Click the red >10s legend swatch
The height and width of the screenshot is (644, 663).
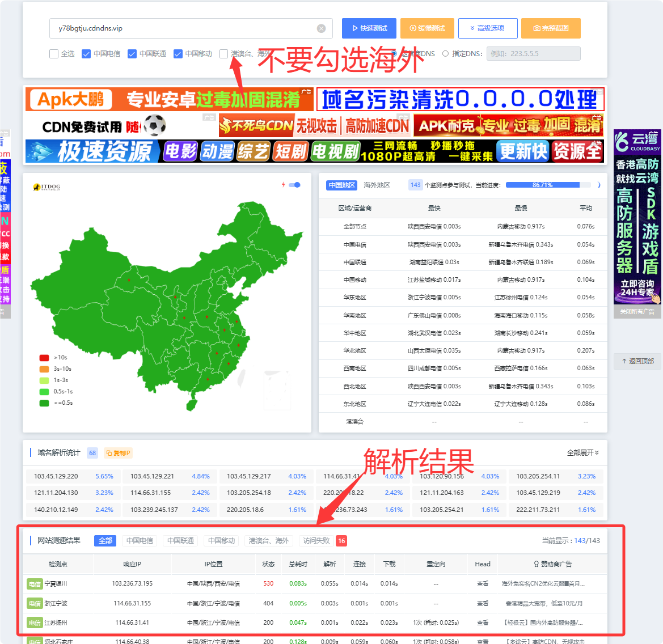[44, 358]
